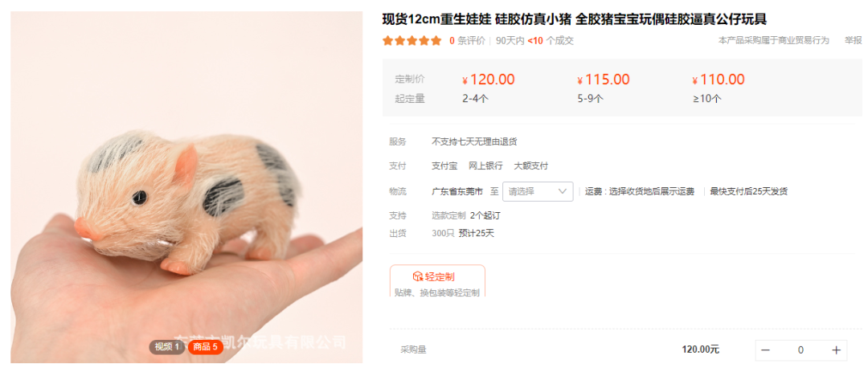Image resolution: width=868 pixels, height=376 pixels.
Task: Click the product title text
Action: 575,20
